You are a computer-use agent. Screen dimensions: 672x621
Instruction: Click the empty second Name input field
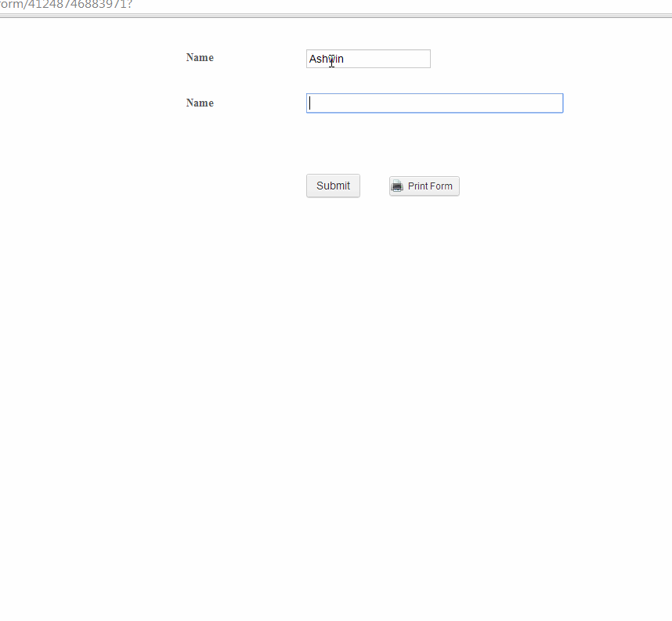[434, 103]
